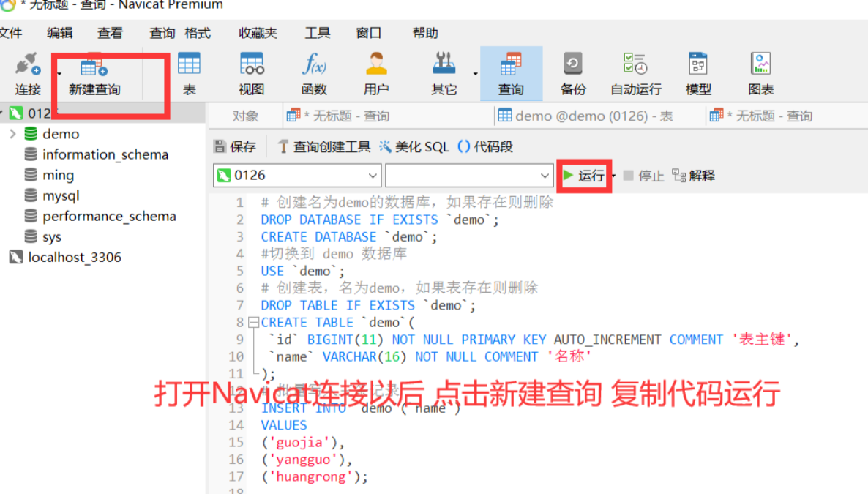
Task: Click 解释 (Explain) query button
Action: [x=694, y=176]
